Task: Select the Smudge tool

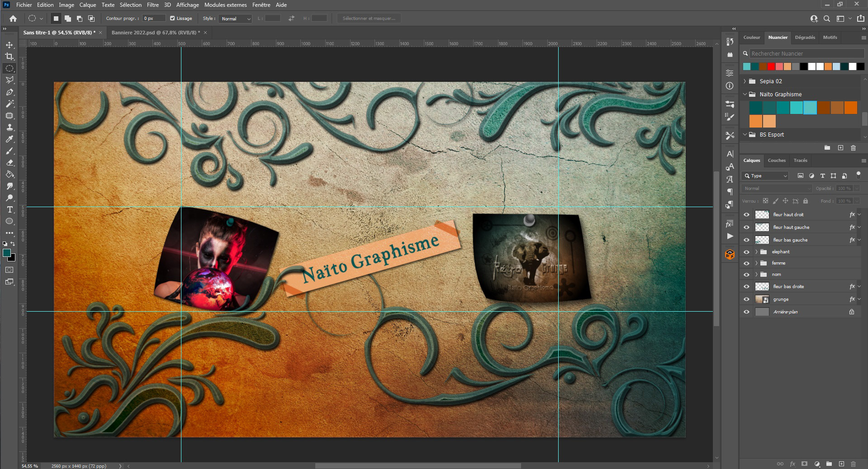Action: 9,186
